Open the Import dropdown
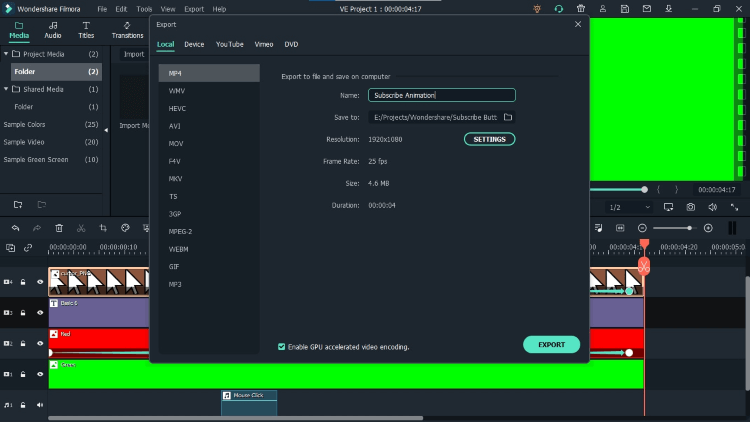This screenshot has height=422, width=750. click(134, 54)
